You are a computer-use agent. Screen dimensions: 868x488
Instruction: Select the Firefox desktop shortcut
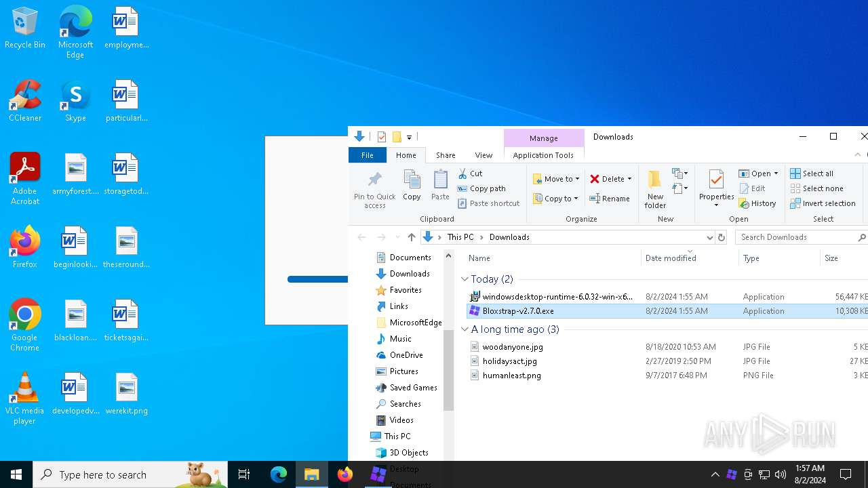tap(25, 248)
